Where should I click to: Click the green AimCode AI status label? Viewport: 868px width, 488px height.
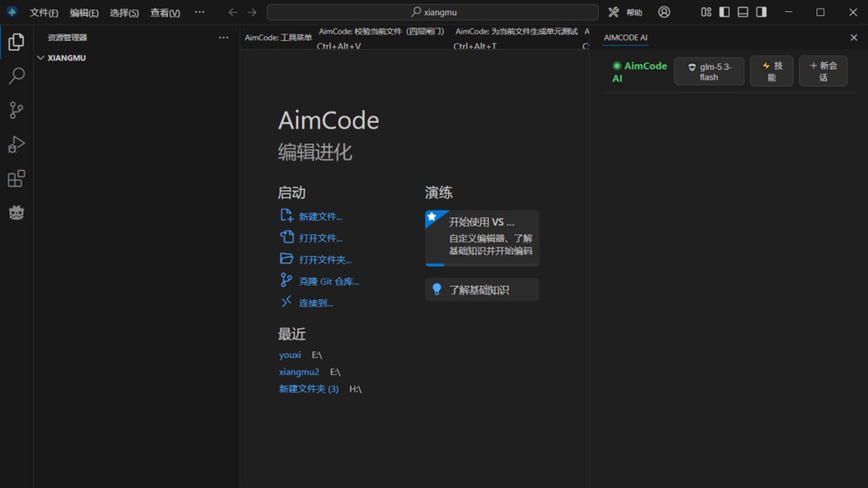pos(639,72)
